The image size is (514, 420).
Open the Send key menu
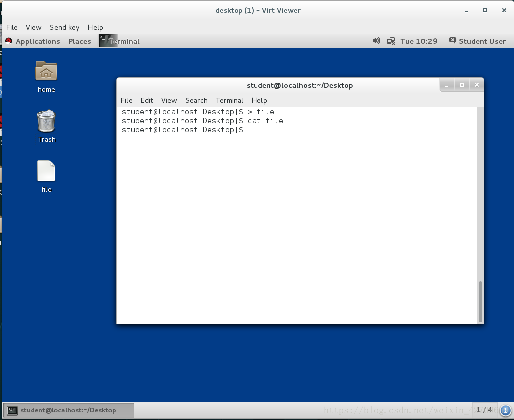(x=64, y=27)
